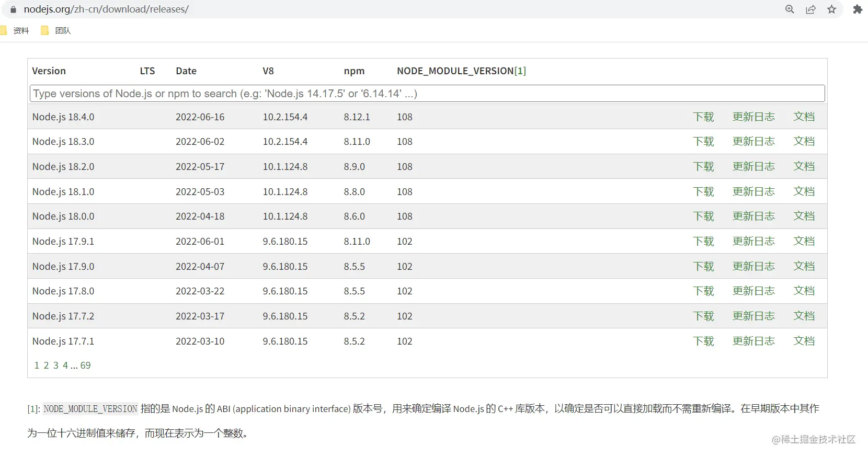Download Node.js 17.7.2

703,316
